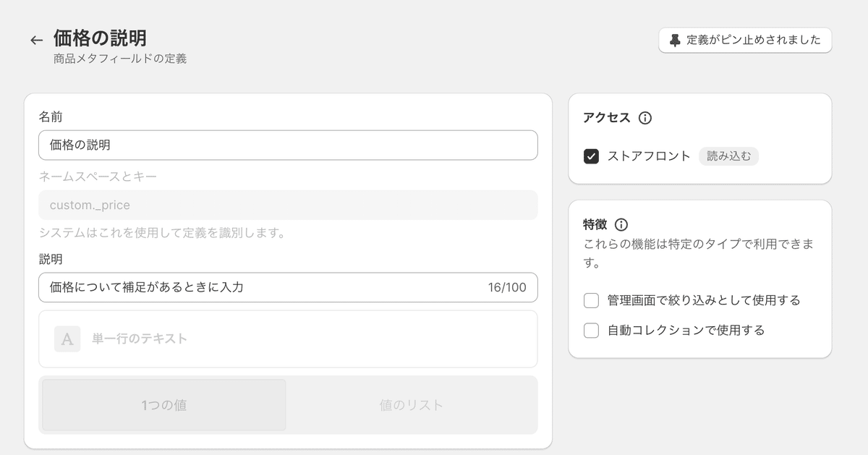This screenshot has height=455, width=868.
Task: Open the info icon next to アクセス
Action: (645, 118)
